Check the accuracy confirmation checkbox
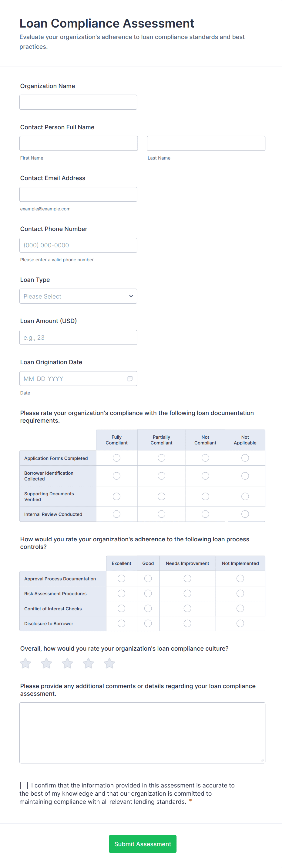The height and width of the screenshot is (868, 282). coord(24,785)
